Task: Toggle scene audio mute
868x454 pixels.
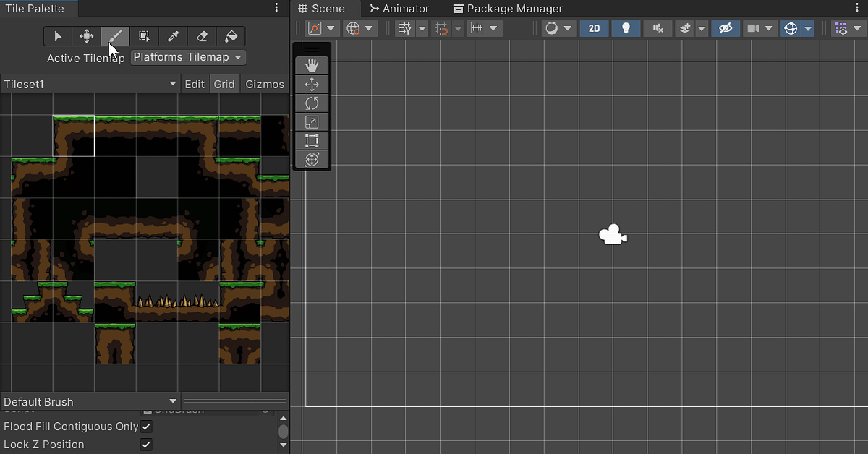Action: pos(657,28)
